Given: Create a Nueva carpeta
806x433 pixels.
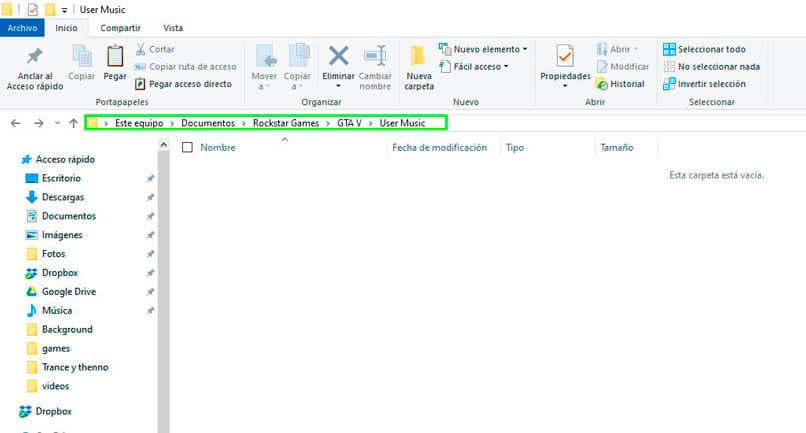Looking at the screenshot, I should 419,68.
